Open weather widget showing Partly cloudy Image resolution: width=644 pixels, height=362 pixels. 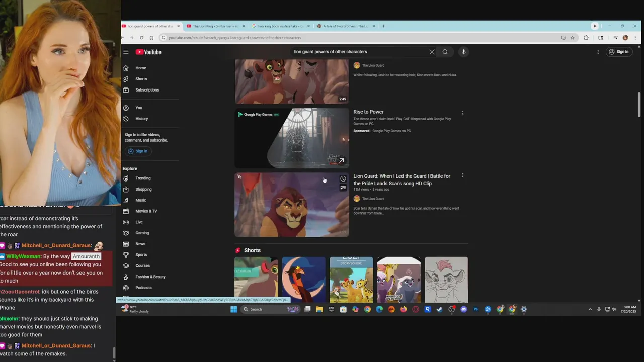click(135, 309)
